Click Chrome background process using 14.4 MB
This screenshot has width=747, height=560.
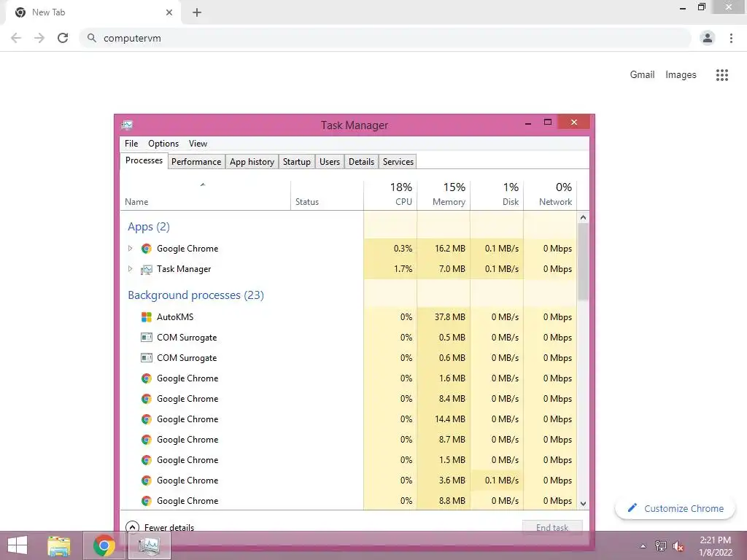point(187,419)
